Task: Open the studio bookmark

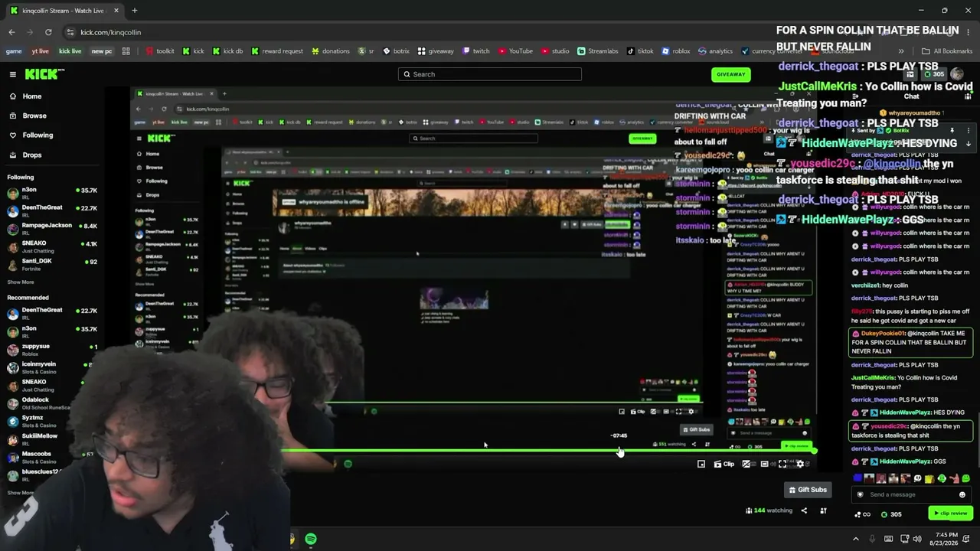Action: 555,51
